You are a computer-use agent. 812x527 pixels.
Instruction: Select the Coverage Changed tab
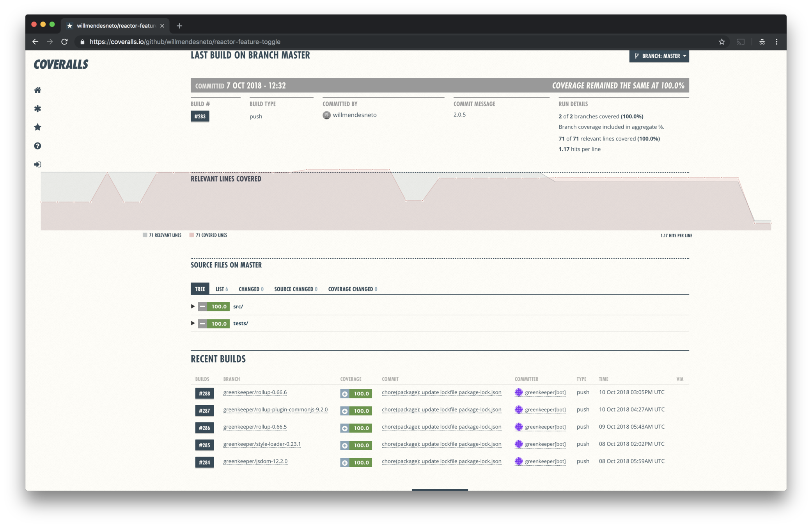(352, 289)
